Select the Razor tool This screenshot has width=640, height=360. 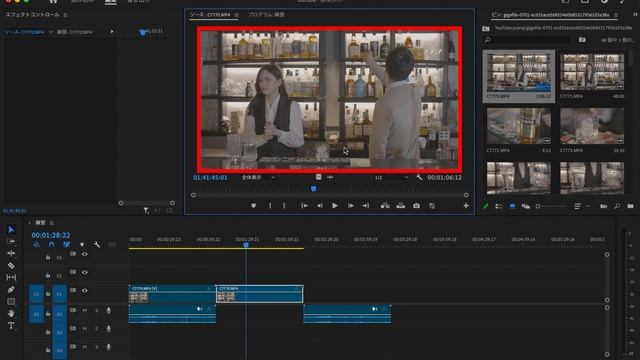[x=11, y=265]
